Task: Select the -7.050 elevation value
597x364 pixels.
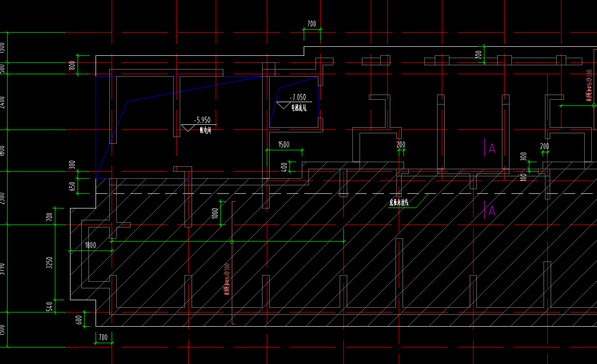Action: 297,97
